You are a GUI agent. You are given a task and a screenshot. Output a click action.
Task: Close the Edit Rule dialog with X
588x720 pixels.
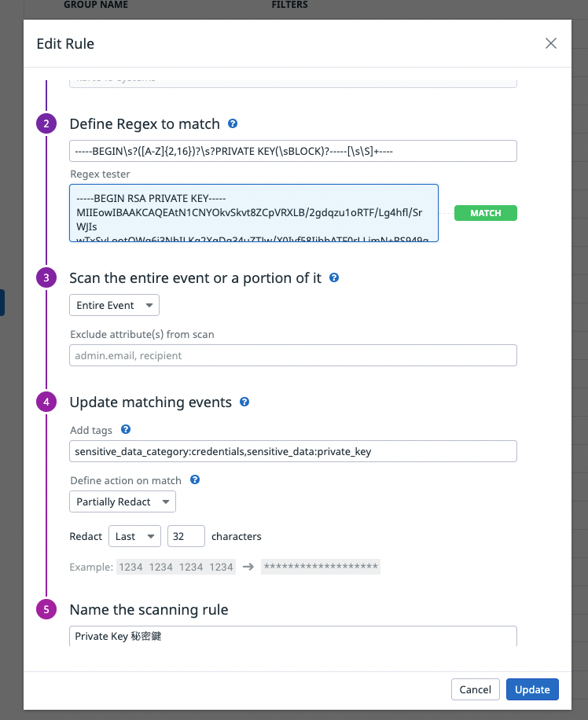pyautogui.click(x=551, y=44)
